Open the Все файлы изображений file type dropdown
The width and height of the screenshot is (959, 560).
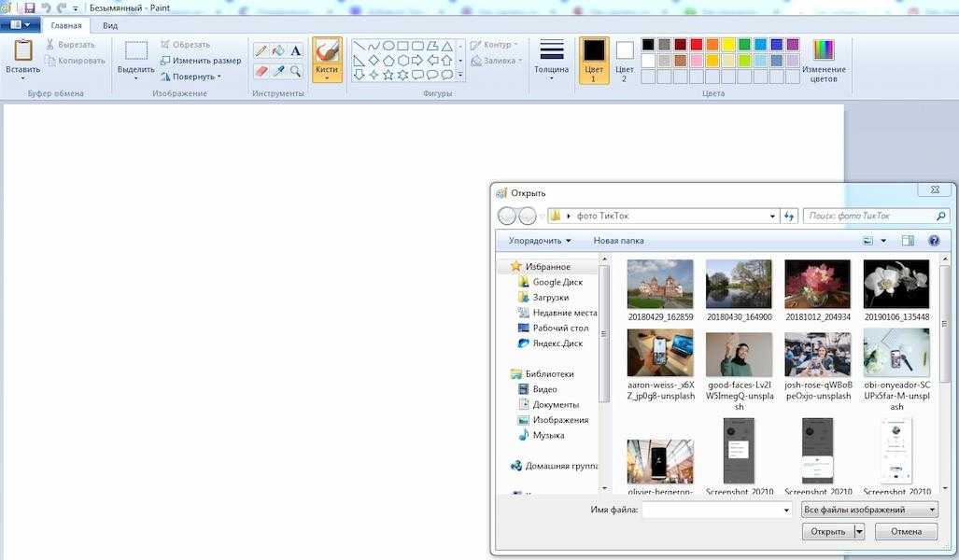pyautogui.click(x=869, y=510)
